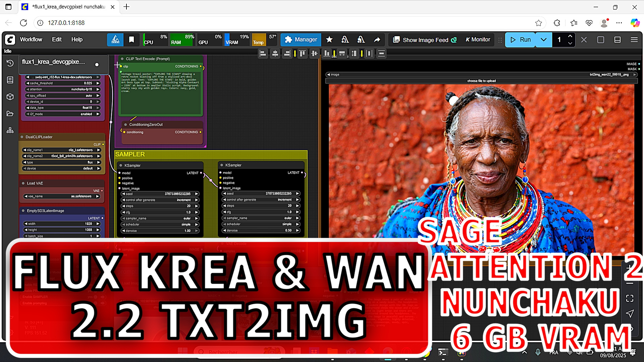Toggle the bottom panel layout icon
This screenshot has height=362, width=644.
[x=618, y=40]
